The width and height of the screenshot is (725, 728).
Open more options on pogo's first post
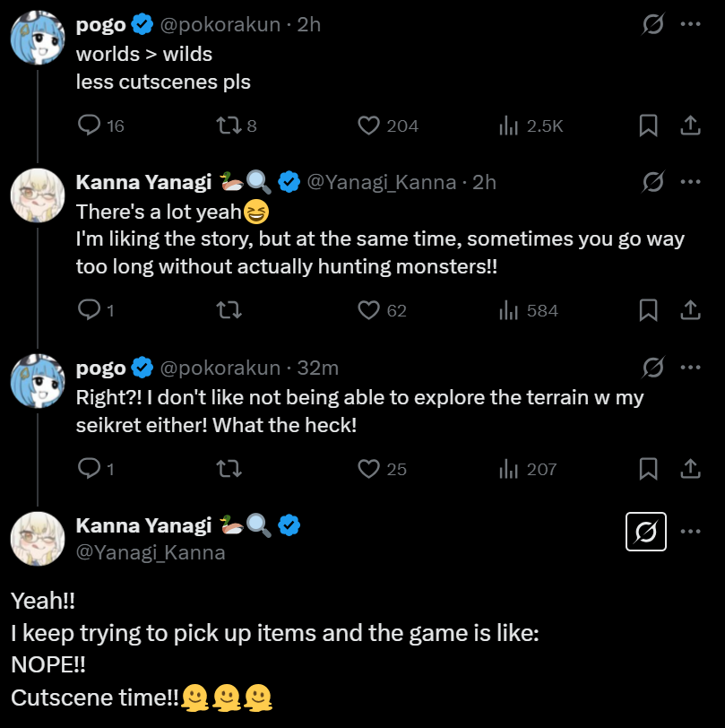click(690, 24)
